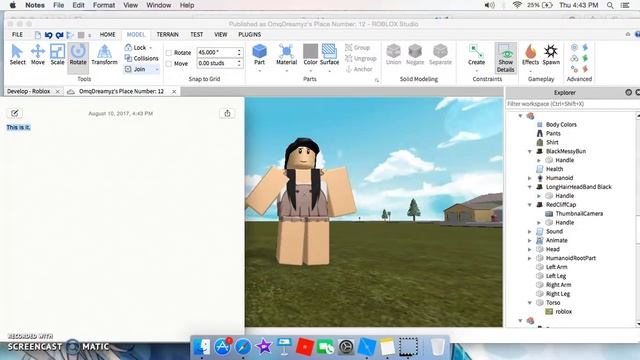
Task: Click the new note compose icon
Action: (15, 113)
